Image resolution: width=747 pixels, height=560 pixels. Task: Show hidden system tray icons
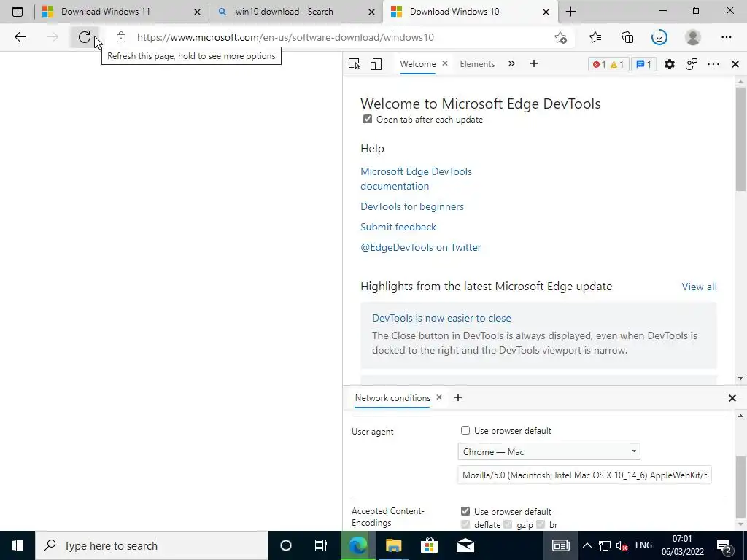click(x=587, y=545)
